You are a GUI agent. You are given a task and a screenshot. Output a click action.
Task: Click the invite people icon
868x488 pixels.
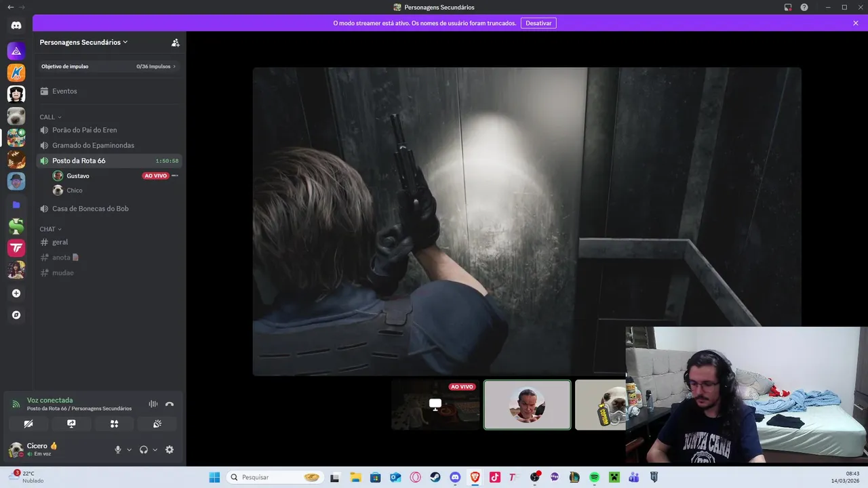coord(175,42)
